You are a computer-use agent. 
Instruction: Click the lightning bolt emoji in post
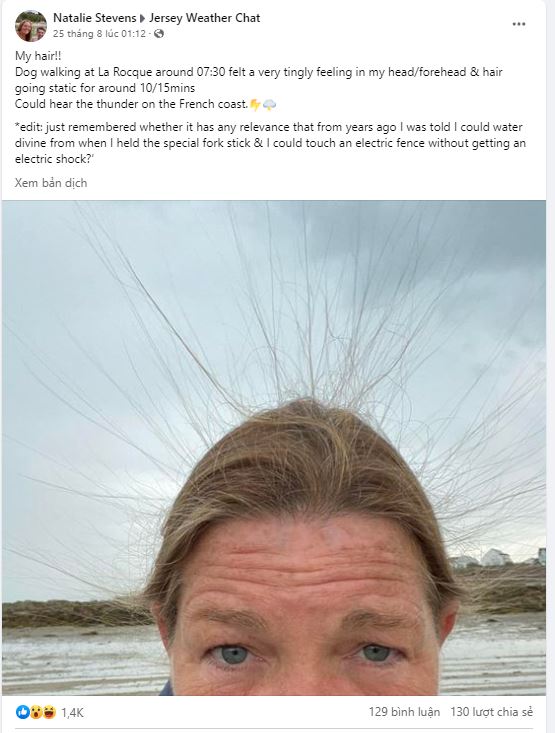pyautogui.click(x=255, y=105)
